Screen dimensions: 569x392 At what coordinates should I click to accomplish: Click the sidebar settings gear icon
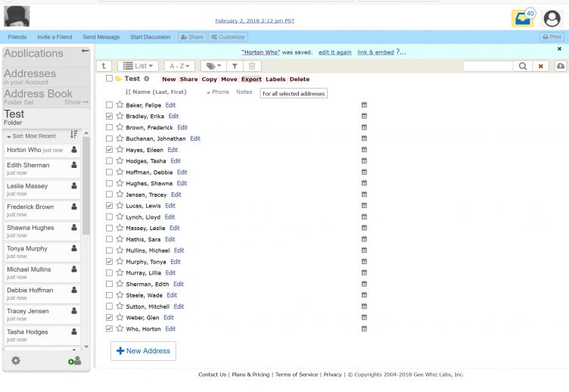(x=16, y=361)
